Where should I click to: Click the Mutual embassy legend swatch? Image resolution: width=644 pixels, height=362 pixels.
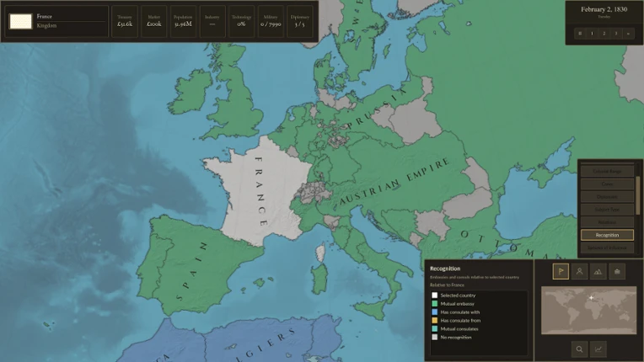(435, 304)
